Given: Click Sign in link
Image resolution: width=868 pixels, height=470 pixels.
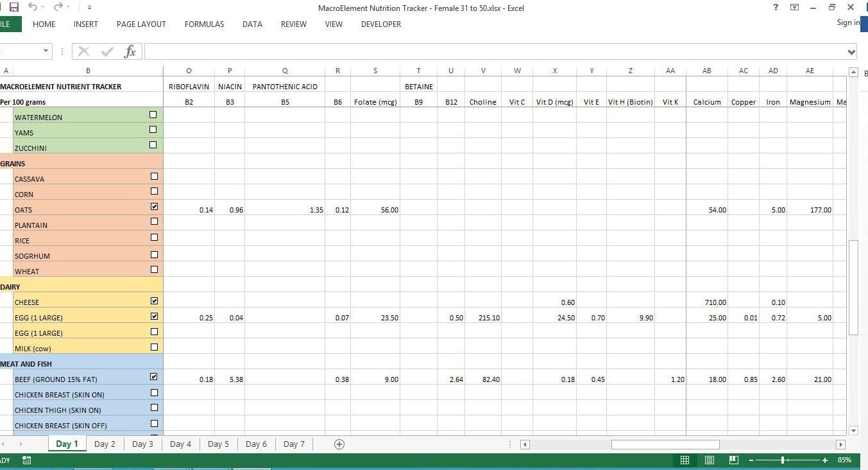Looking at the screenshot, I should [x=848, y=22].
